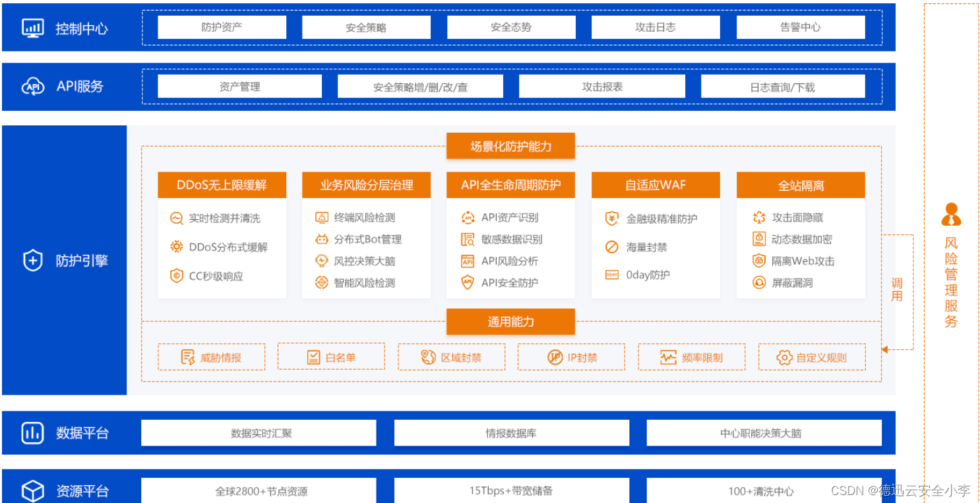This screenshot has height=503, width=980.
Task: Select the DDoS无上限缓解 header
Action: coord(222,185)
